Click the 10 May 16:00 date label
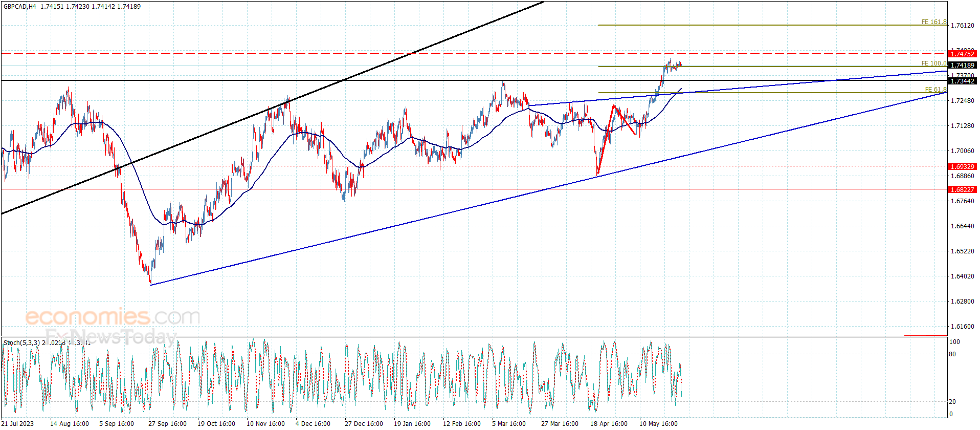This screenshot has height=430, width=980. point(658,423)
